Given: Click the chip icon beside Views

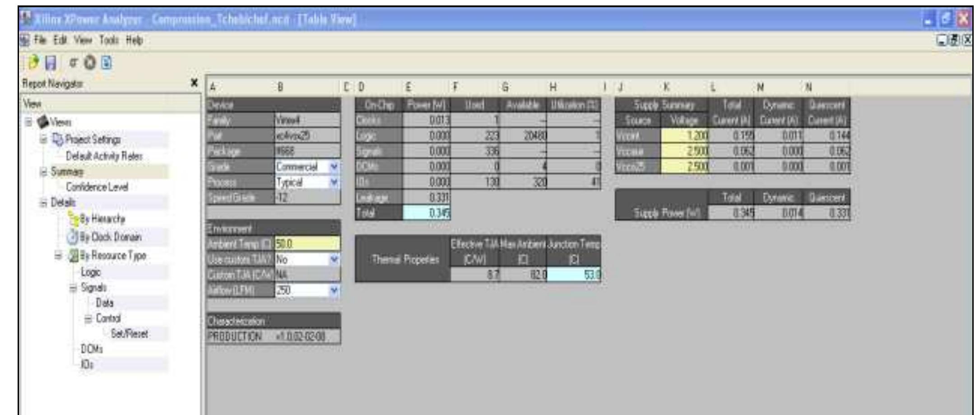Looking at the screenshot, I should point(43,122).
